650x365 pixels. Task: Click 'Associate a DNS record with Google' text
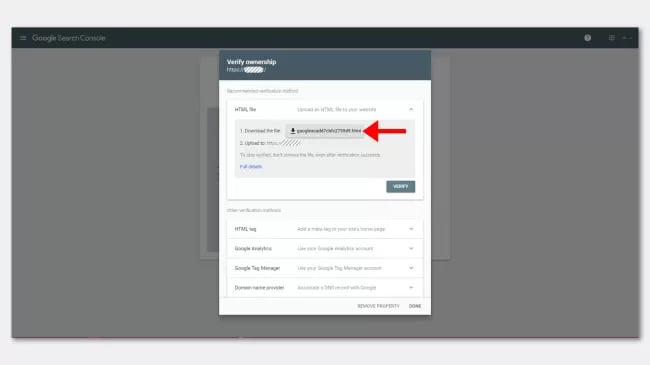(337, 287)
